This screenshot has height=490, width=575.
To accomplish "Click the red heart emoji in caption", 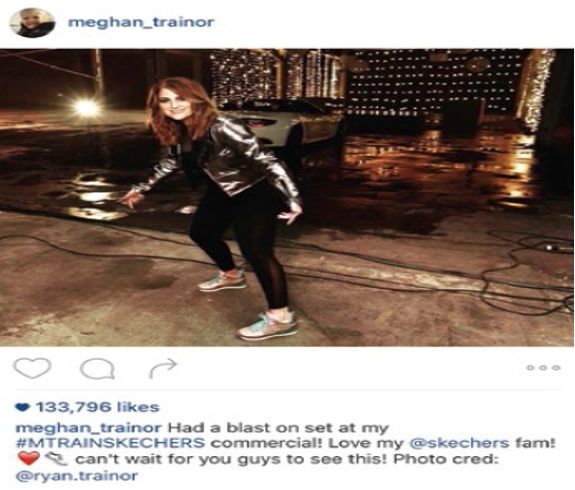I will [x=28, y=458].
